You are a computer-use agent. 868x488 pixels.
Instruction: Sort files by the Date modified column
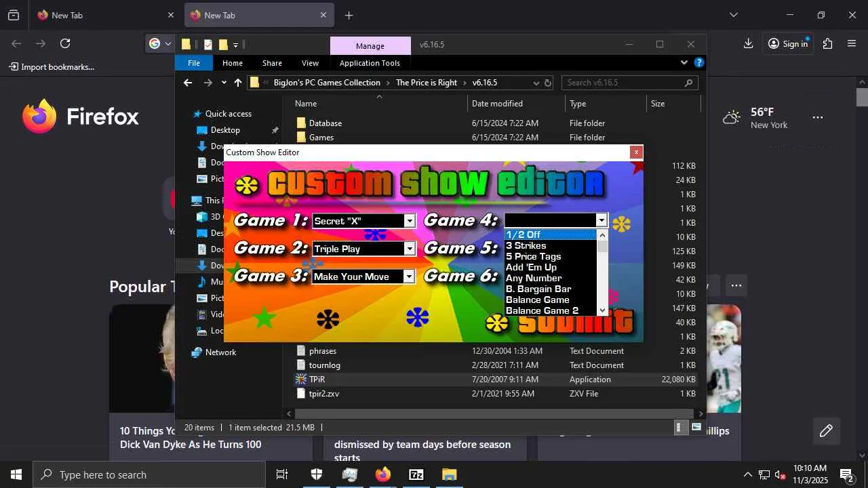click(x=516, y=104)
